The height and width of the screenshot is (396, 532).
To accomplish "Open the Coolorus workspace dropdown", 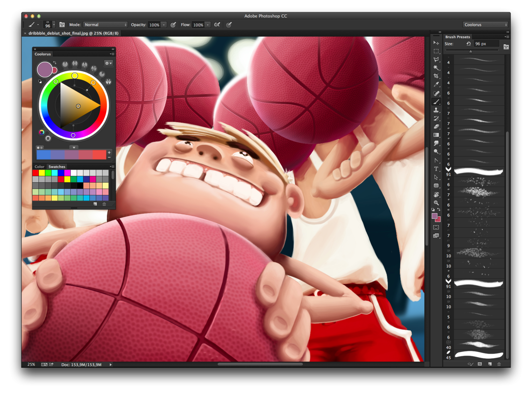I will click(485, 25).
